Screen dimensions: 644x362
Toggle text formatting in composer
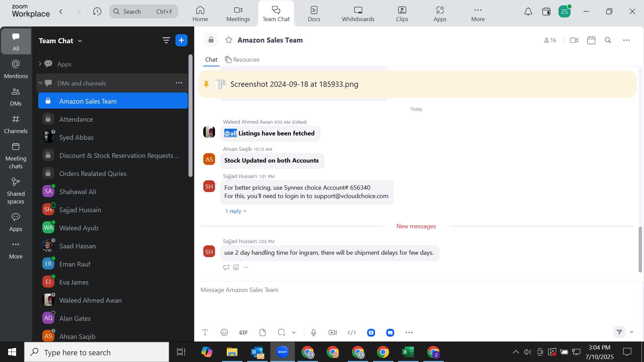[205, 333]
